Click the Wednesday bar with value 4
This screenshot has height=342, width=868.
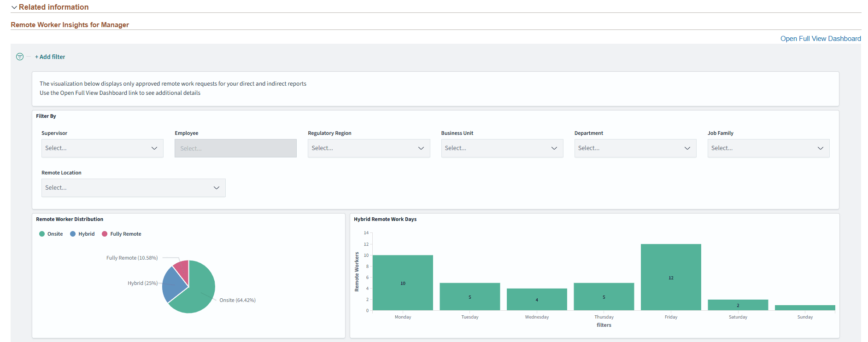coord(537,299)
